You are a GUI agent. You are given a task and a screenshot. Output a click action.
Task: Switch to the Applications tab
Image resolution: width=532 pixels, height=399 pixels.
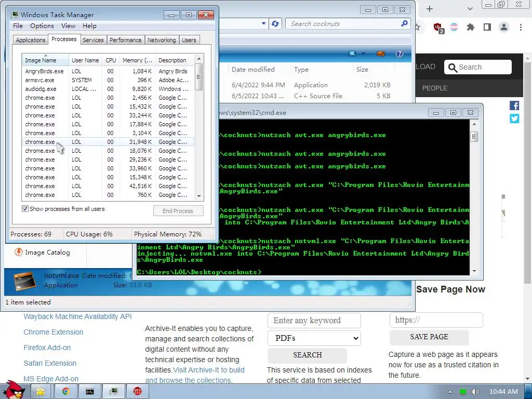pyautogui.click(x=31, y=40)
